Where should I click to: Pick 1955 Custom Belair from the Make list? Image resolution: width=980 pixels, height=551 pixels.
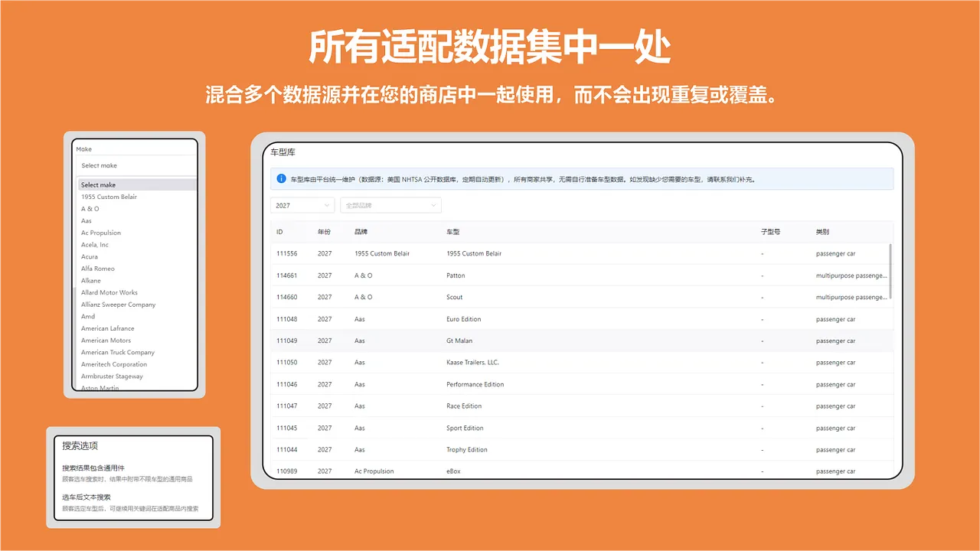coord(109,197)
